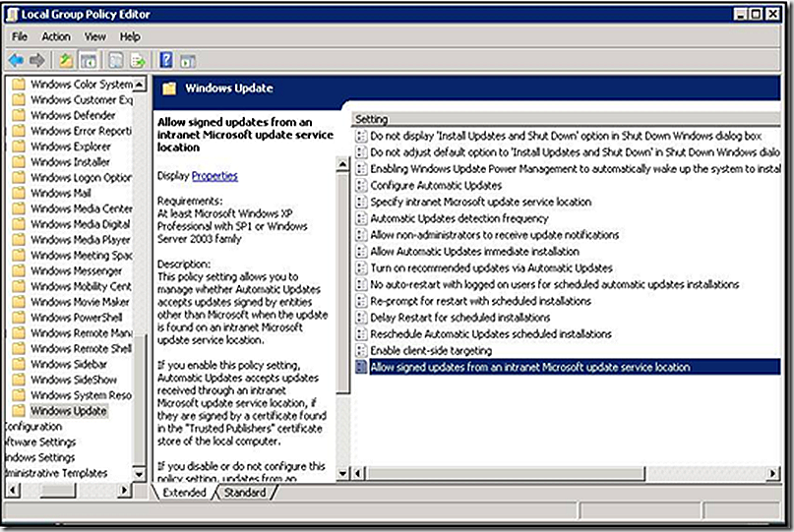Select 'Allow non-administrators to receive update notifications'

point(495,235)
